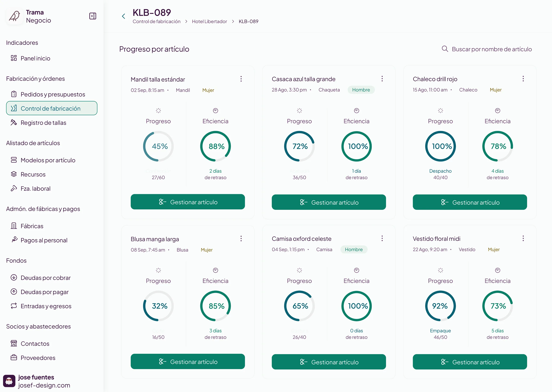This screenshot has height=392, width=552.
Task: Click the Pedidos y presupuestos clipboard icon
Action: pyautogui.click(x=14, y=94)
